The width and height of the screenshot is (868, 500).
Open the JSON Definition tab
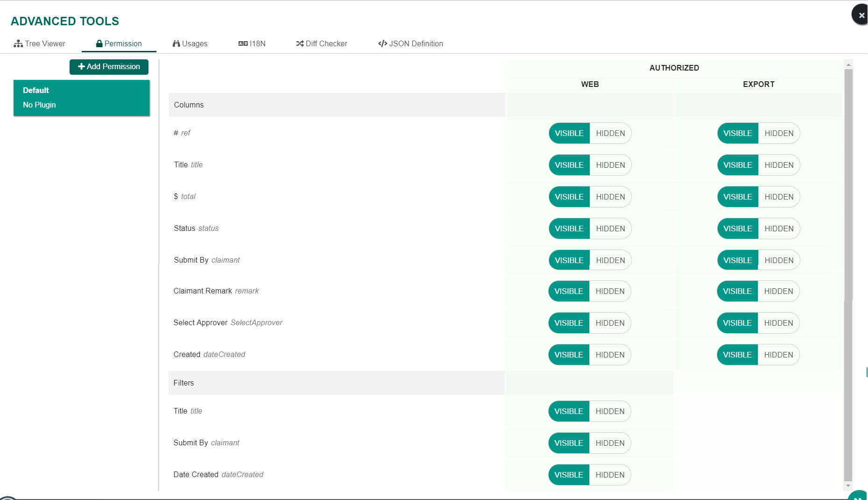tap(411, 43)
